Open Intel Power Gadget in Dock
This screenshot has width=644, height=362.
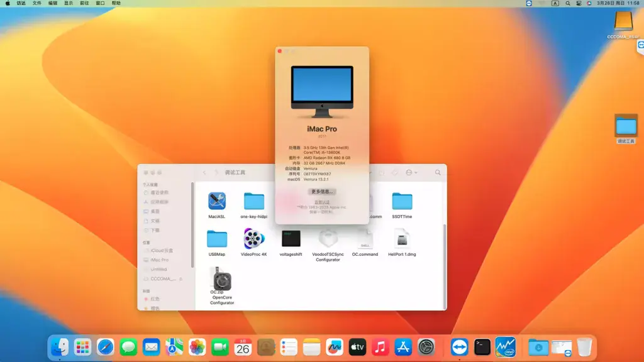click(x=505, y=347)
